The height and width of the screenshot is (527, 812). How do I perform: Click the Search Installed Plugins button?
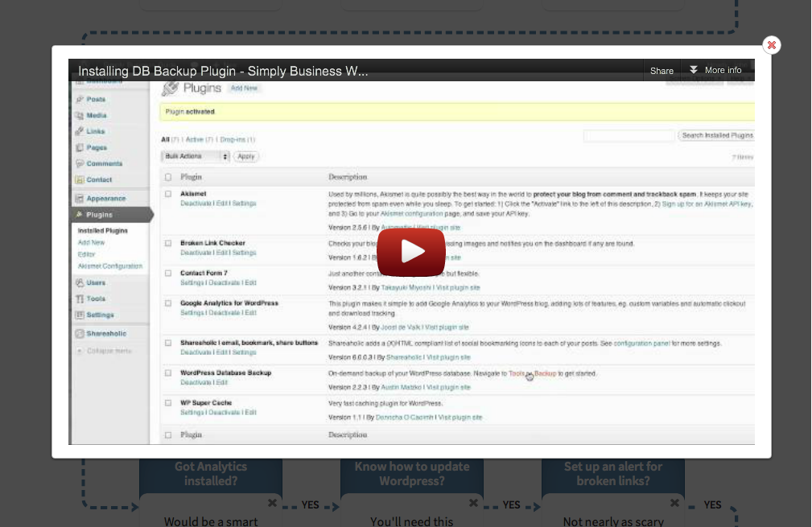click(x=717, y=136)
